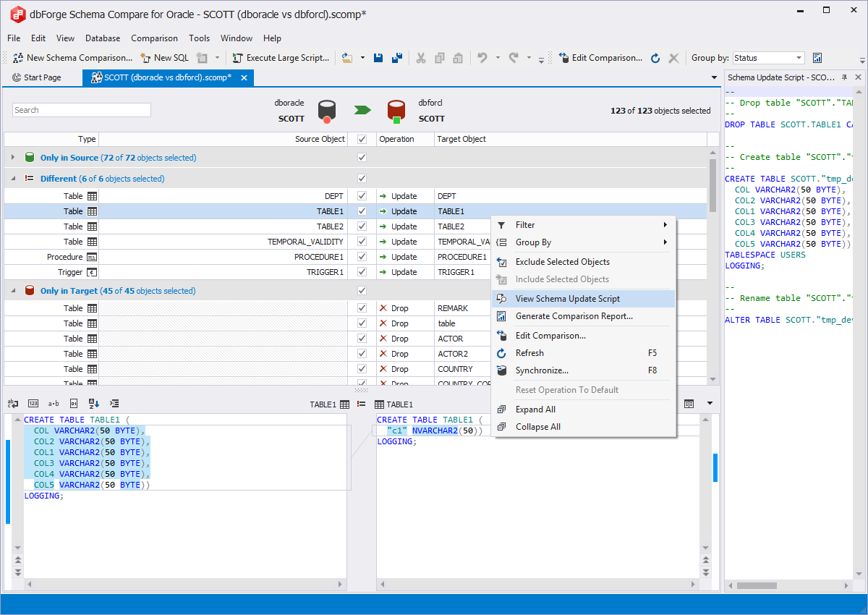Click the open file folder icon
Screen dimensions: 868x615
tap(347, 58)
